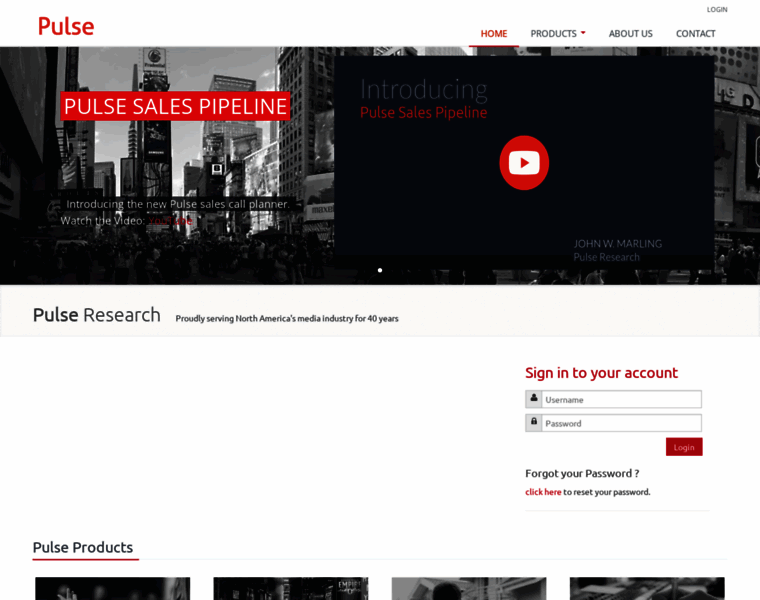Focus the Password input field
The image size is (760, 600).
(621, 423)
